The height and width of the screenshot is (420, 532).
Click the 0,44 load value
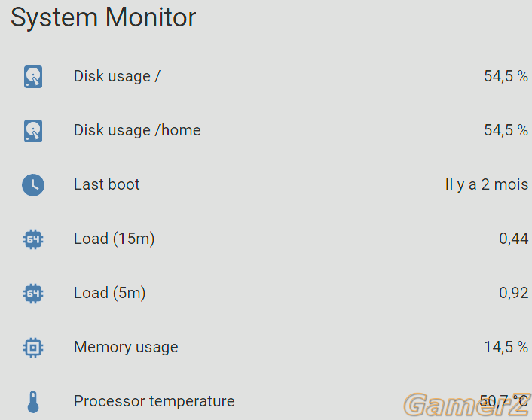[513, 239]
